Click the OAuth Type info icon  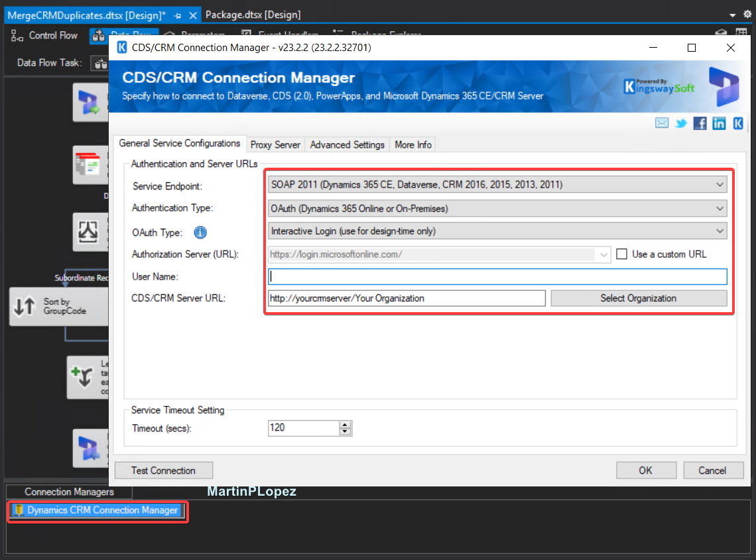coord(200,233)
